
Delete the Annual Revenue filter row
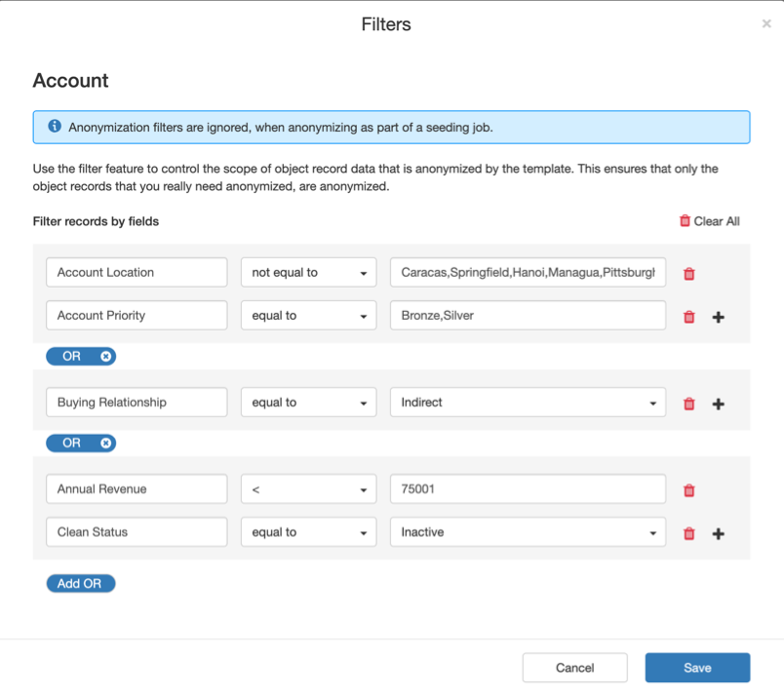pyautogui.click(x=689, y=490)
